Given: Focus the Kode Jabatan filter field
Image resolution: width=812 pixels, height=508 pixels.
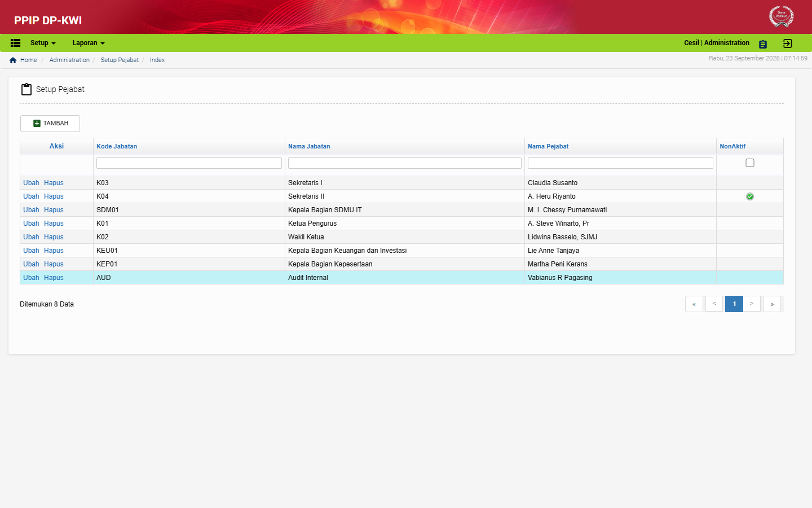Looking at the screenshot, I should pyautogui.click(x=189, y=163).
